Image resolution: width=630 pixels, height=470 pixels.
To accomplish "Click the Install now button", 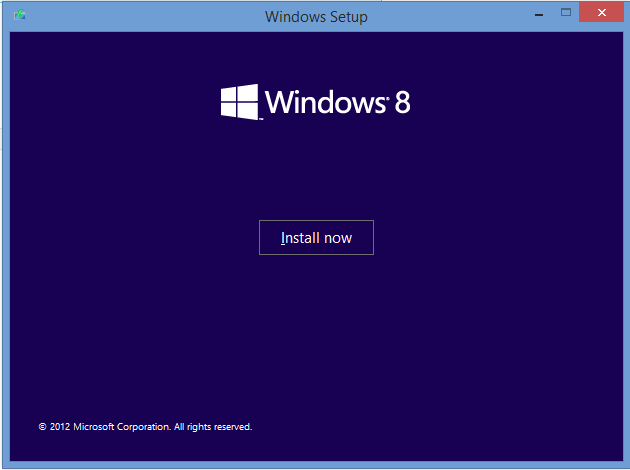I will tap(316, 237).
